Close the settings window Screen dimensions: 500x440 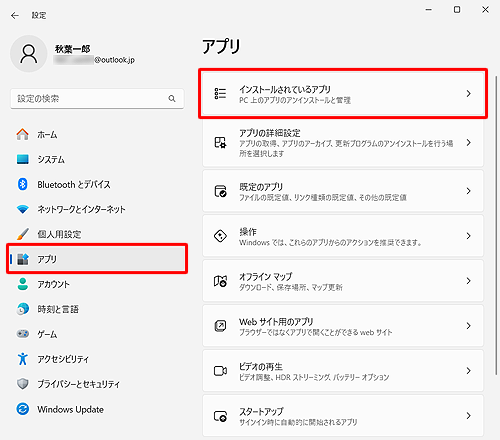485,10
